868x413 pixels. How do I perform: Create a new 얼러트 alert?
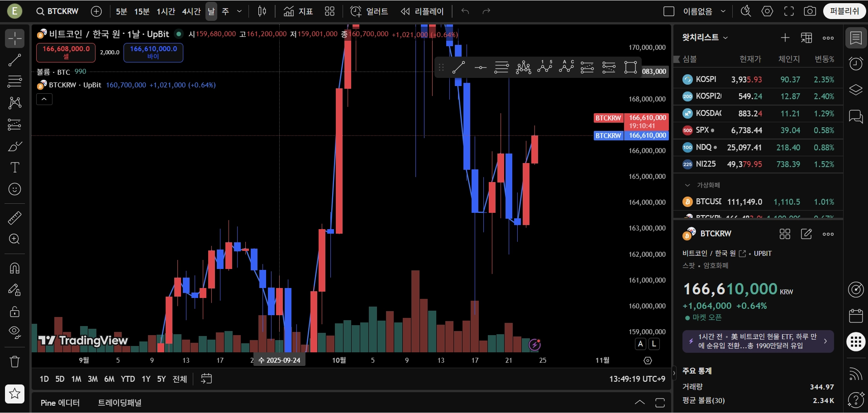coord(369,11)
